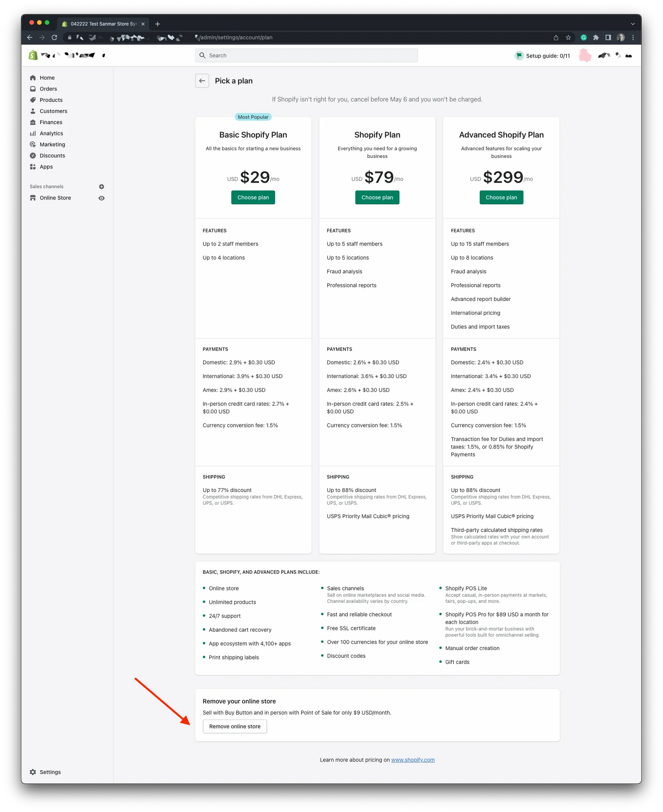The width and height of the screenshot is (663, 812).
Task: Click 'Abandoned cart recovery' item
Action: click(x=240, y=629)
